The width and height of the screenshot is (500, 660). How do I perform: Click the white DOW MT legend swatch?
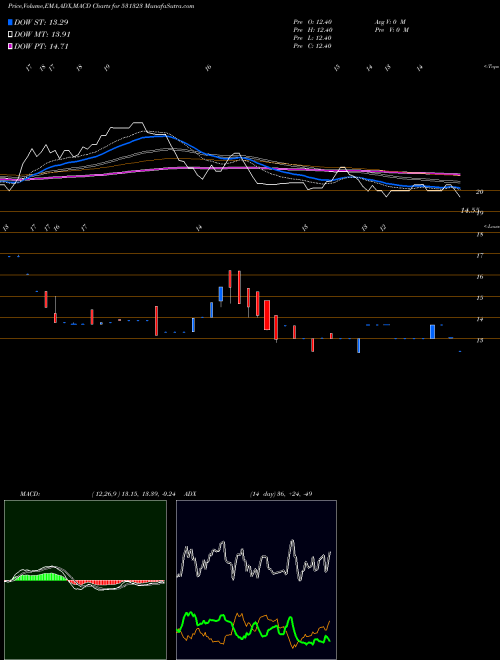pos(11,35)
